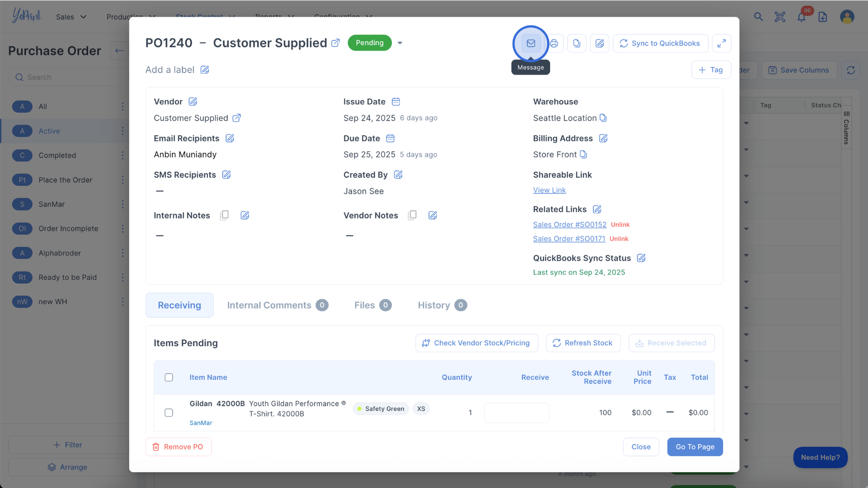This screenshot has width=868, height=488.
Task: Check the Gildan 42000B item checkbox
Action: click(169, 413)
